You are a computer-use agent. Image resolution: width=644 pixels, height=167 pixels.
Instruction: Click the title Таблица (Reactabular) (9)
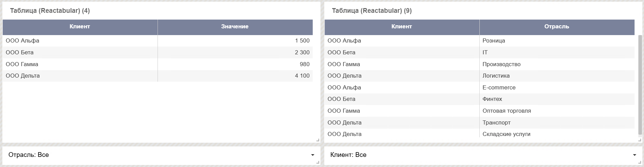[x=372, y=11]
